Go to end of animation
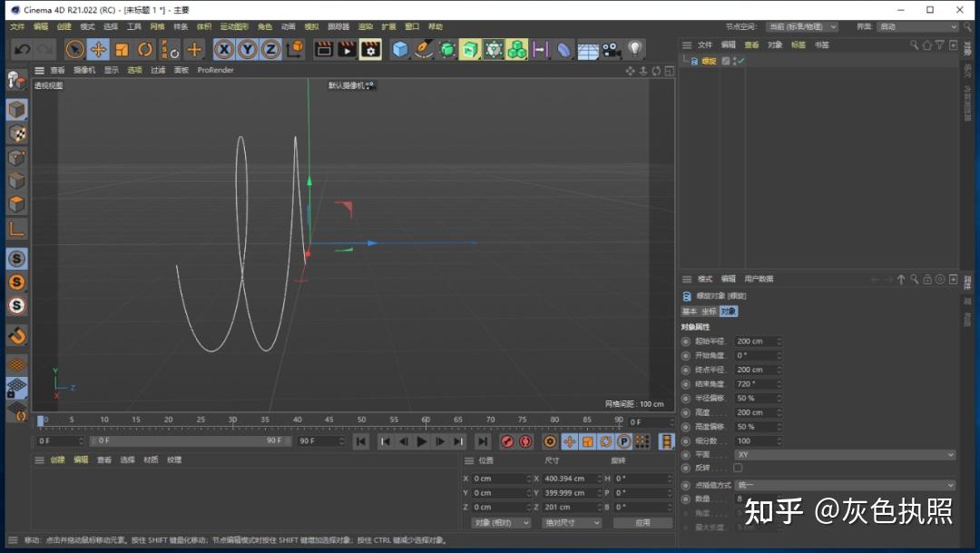The width and height of the screenshot is (980, 553). tap(483, 441)
